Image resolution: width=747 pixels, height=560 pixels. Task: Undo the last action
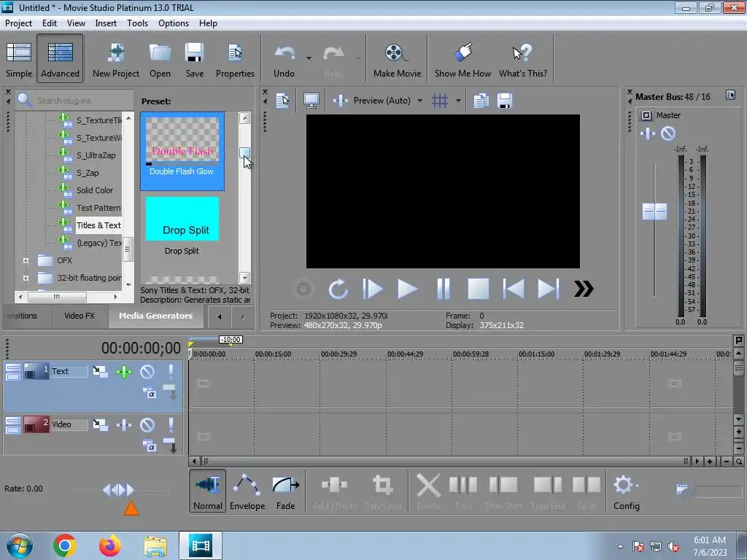point(284,60)
